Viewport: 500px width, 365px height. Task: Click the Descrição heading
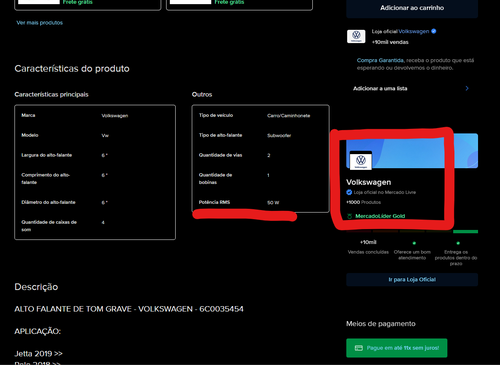coord(36,287)
